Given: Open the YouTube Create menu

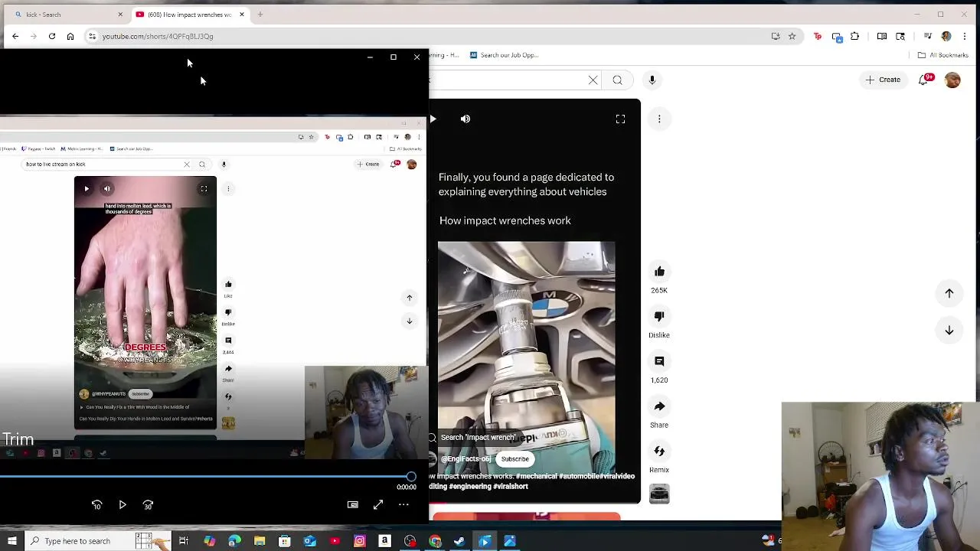Looking at the screenshot, I should (x=882, y=80).
